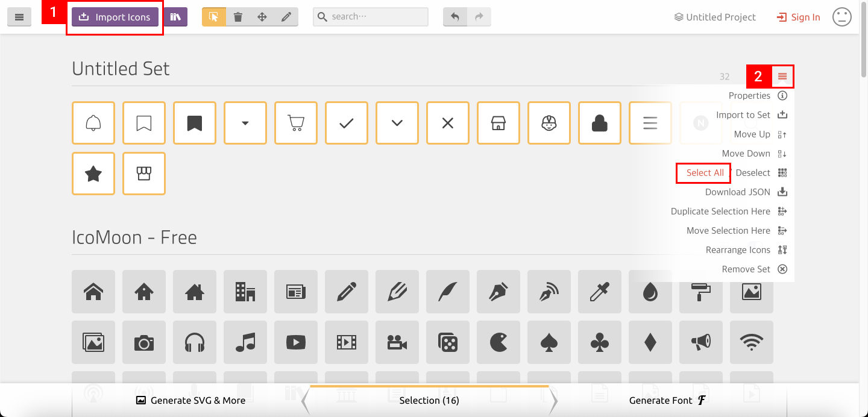The height and width of the screenshot is (417, 868).
Task: Click the storefront awning icon below star row
Action: tap(144, 174)
